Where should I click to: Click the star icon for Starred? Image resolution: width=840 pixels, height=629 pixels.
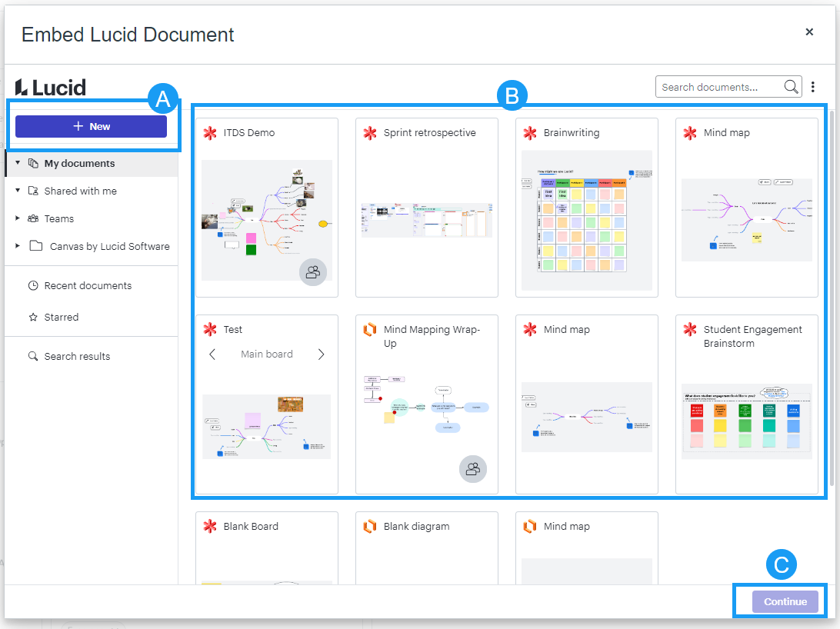[33, 317]
